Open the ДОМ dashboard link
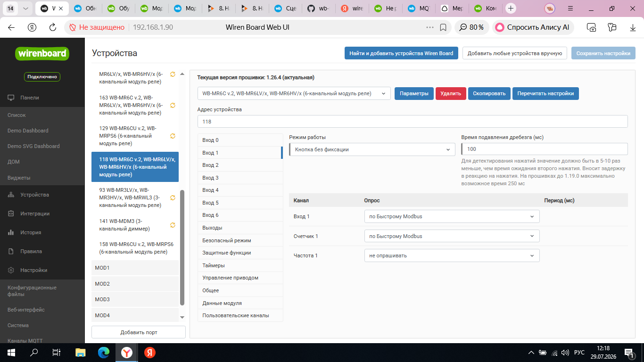 [14, 162]
